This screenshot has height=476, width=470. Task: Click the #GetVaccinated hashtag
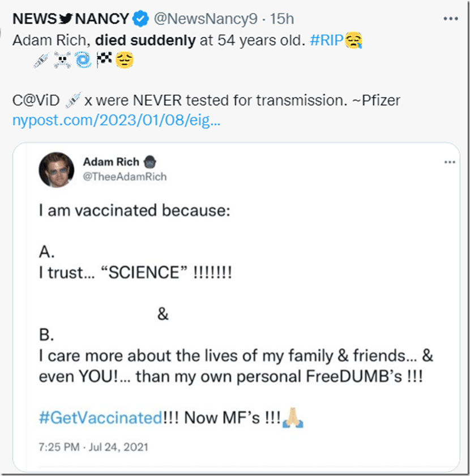coord(100,418)
